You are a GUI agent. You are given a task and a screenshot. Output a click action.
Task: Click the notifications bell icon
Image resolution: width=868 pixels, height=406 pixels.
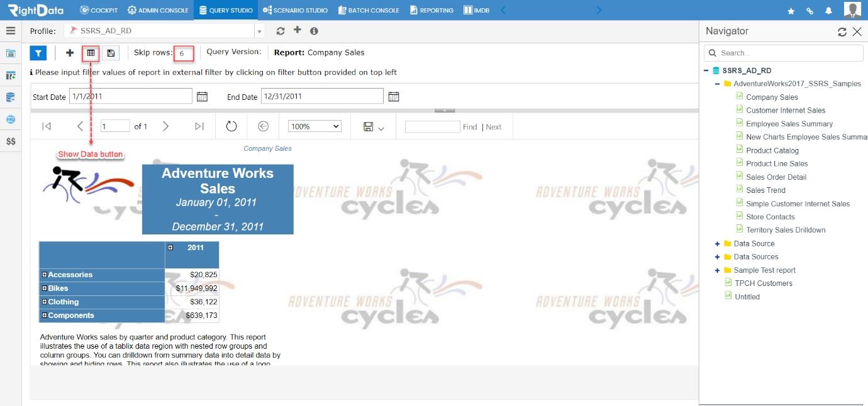(x=828, y=11)
